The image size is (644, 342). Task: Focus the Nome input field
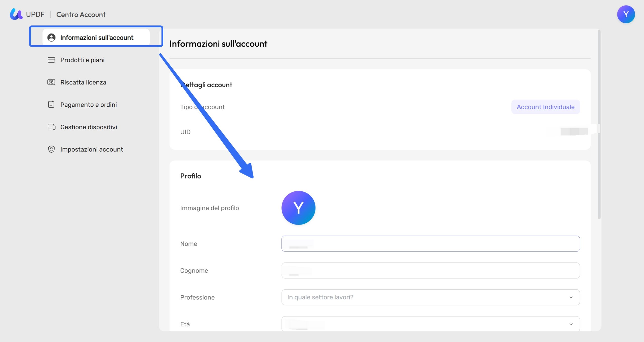[x=431, y=244]
